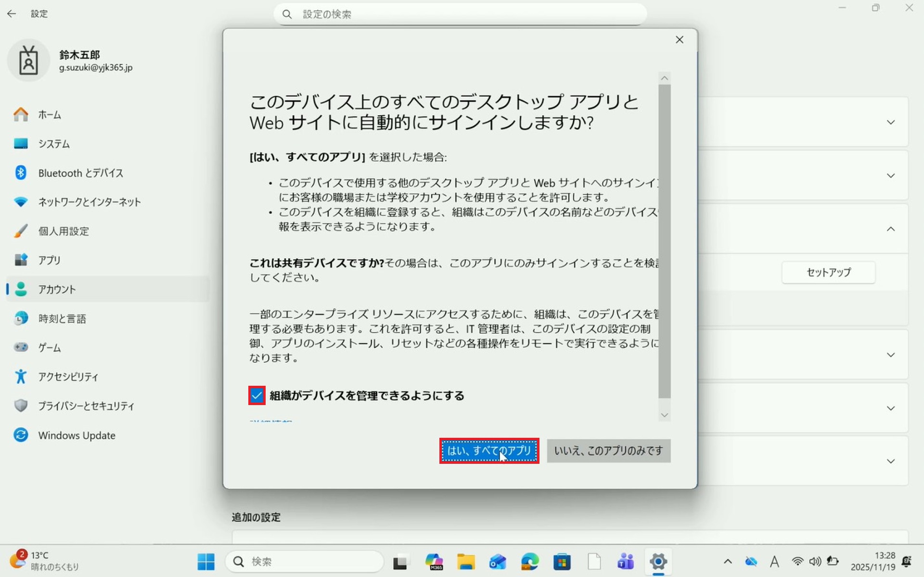The width and height of the screenshot is (924, 577).
Task: Close the sign-in dialog with X
Action: pyautogui.click(x=679, y=40)
